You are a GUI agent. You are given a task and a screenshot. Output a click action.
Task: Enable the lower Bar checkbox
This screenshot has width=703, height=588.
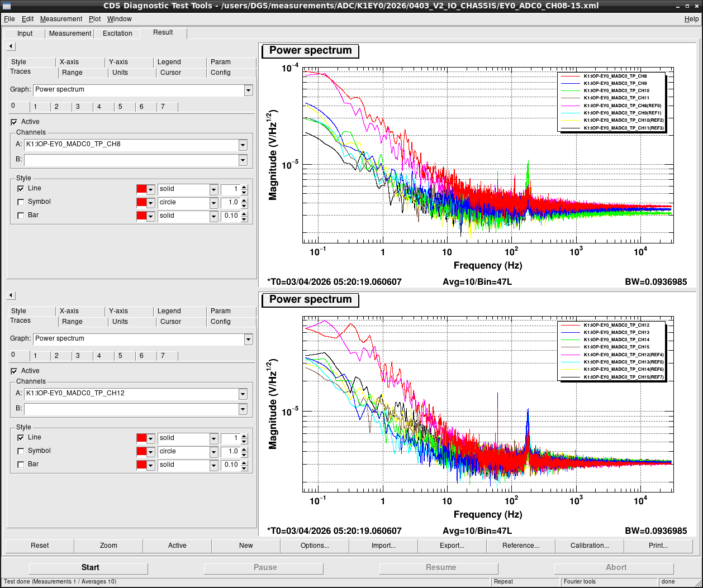coord(21,465)
